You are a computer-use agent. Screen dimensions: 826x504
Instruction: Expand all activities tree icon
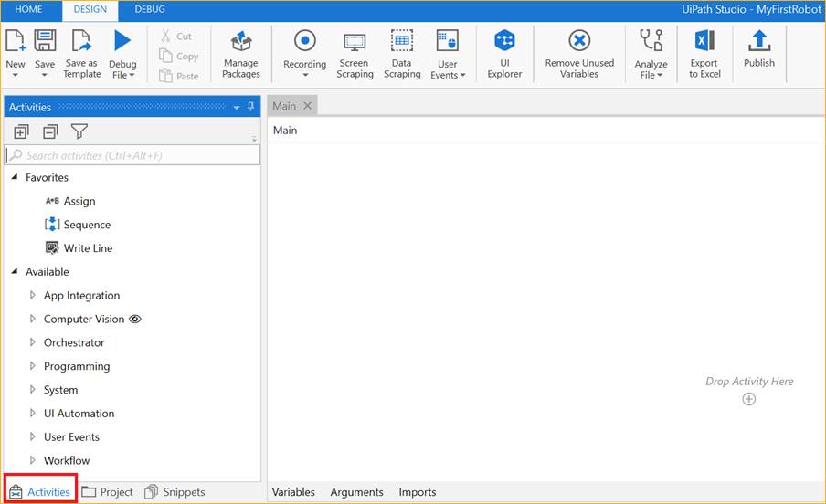pyautogui.click(x=21, y=131)
